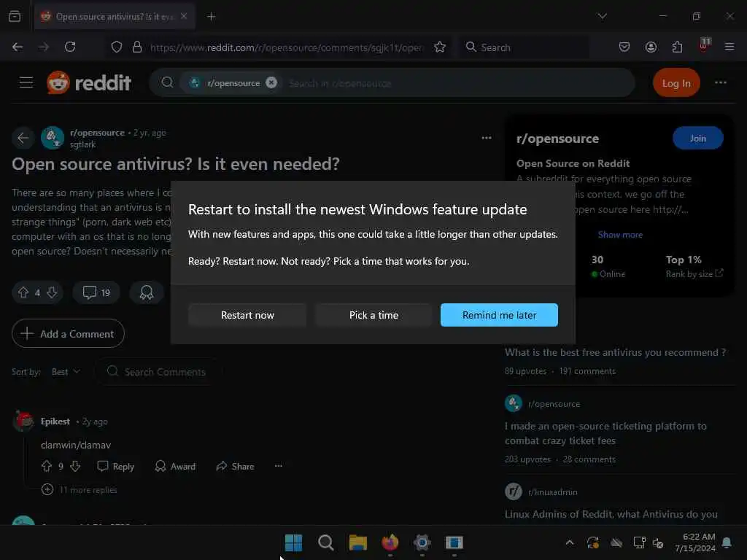Downvote Epikest's clamwin/clamav comment

[x=75, y=466]
